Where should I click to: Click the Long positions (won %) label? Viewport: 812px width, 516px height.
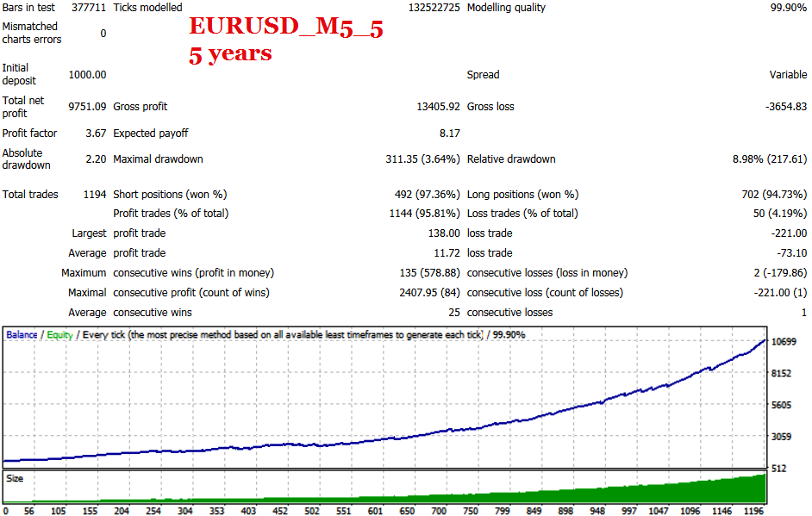pyautogui.click(x=523, y=195)
